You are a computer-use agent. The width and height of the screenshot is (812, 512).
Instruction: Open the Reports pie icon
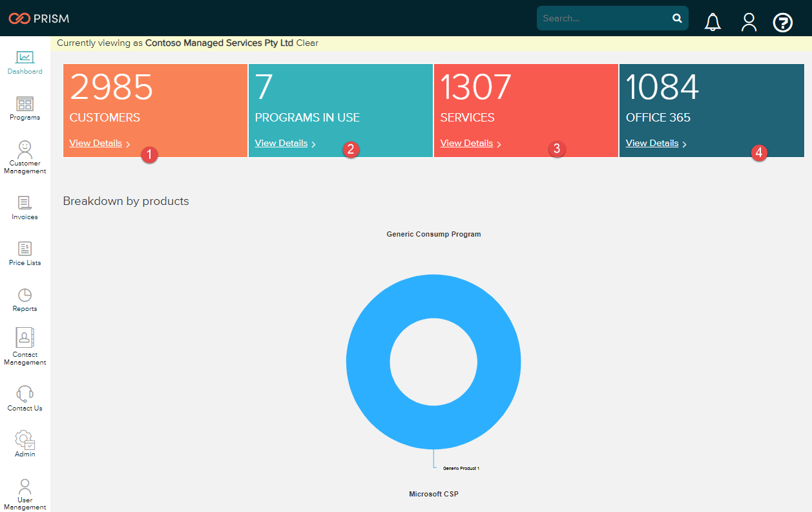coord(25,295)
